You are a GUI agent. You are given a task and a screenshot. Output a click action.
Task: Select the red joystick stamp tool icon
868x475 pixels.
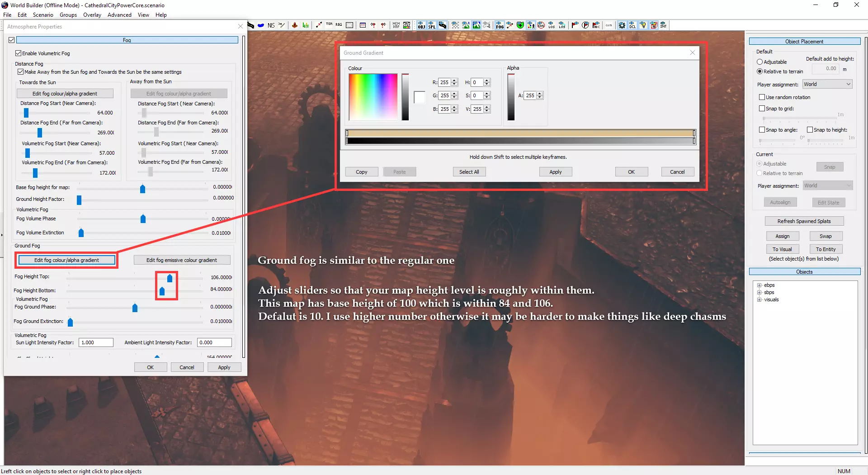pyautogui.click(x=295, y=25)
